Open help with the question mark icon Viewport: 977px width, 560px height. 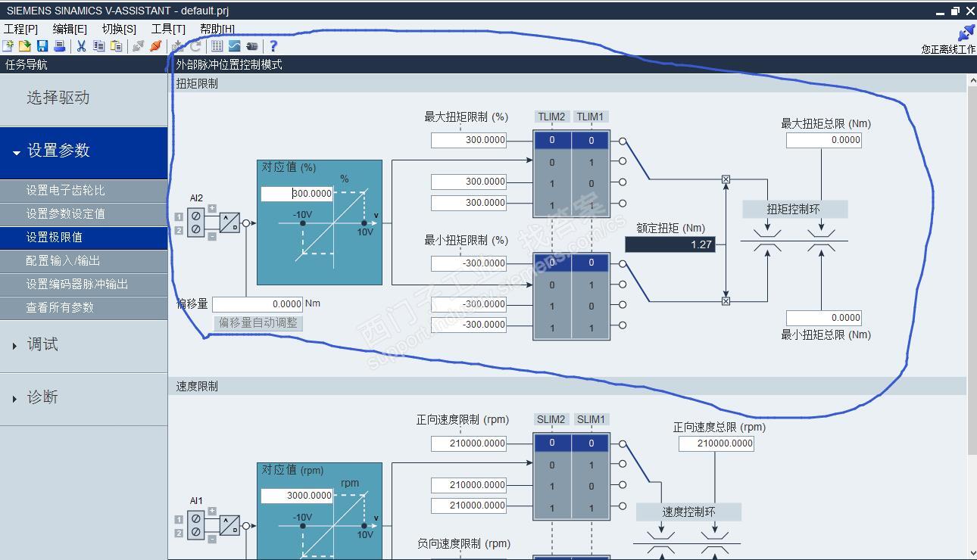(x=273, y=46)
